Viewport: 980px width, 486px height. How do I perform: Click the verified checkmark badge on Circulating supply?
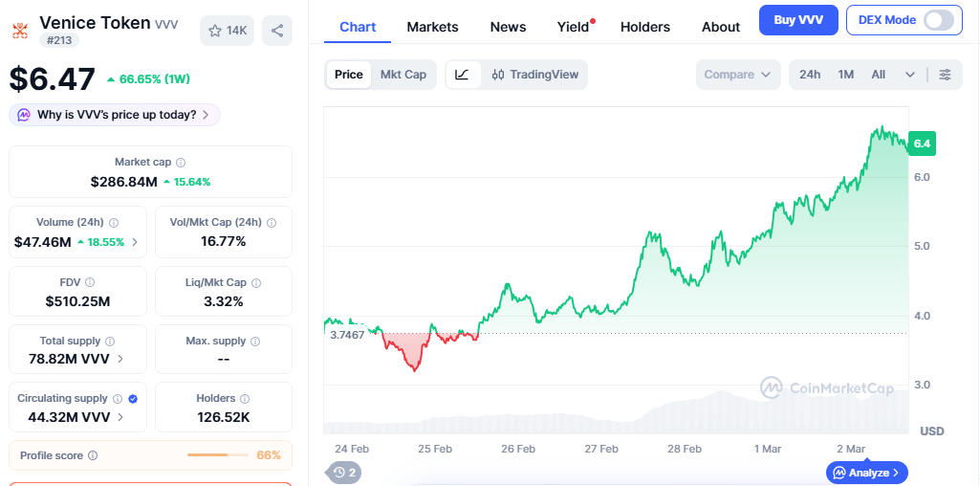133,398
